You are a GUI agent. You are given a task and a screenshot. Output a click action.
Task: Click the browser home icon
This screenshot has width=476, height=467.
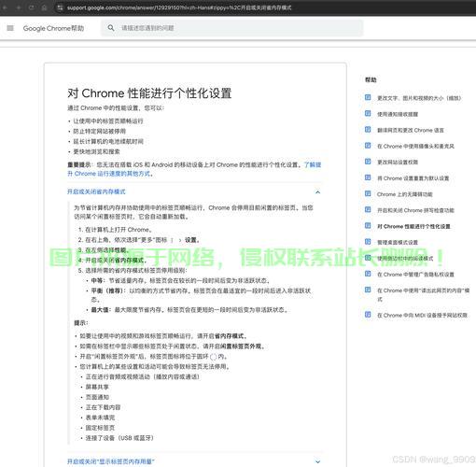45,7
